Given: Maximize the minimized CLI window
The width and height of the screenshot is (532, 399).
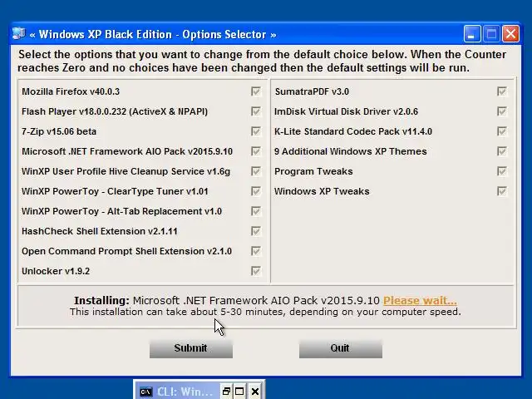Looking at the screenshot, I should point(239,392).
